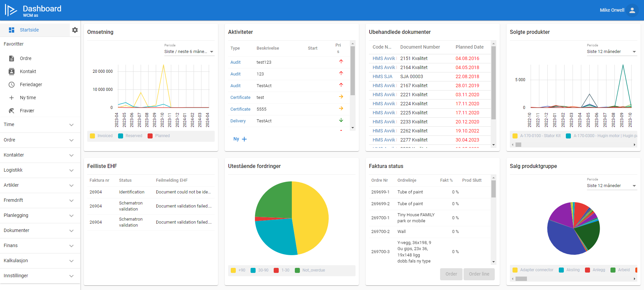Open the user profile avatar icon
Viewport: 644px width, 290px height.
point(632,10)
